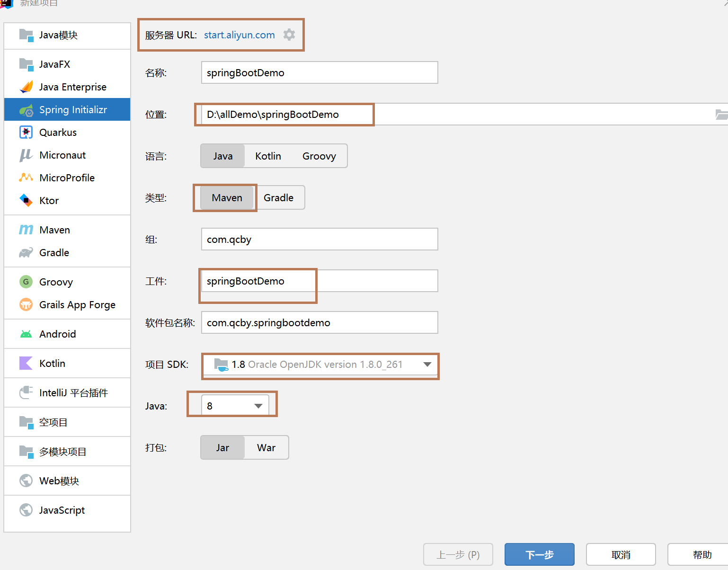Click 下一步 button
This screenshot has width=728, height=570.
pos(540,554)
